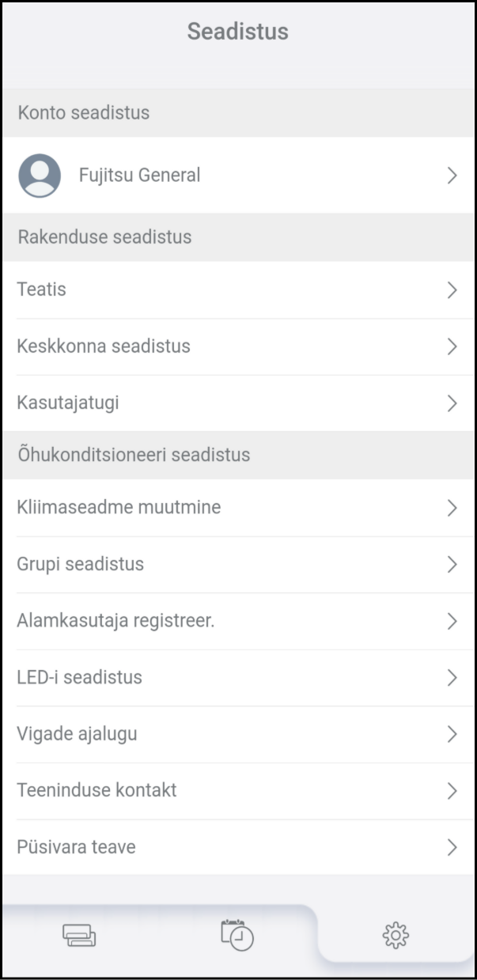Open the Teatis notification settings

point(42,289)
